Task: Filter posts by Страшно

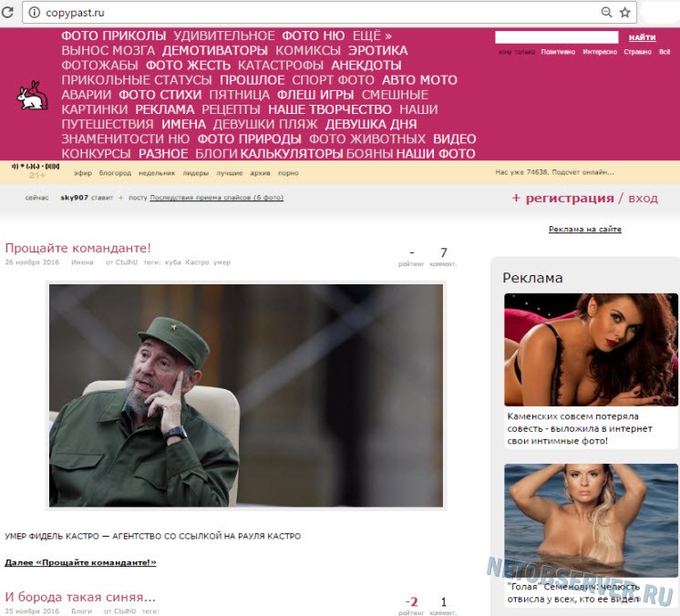Action: click(637, 52)
